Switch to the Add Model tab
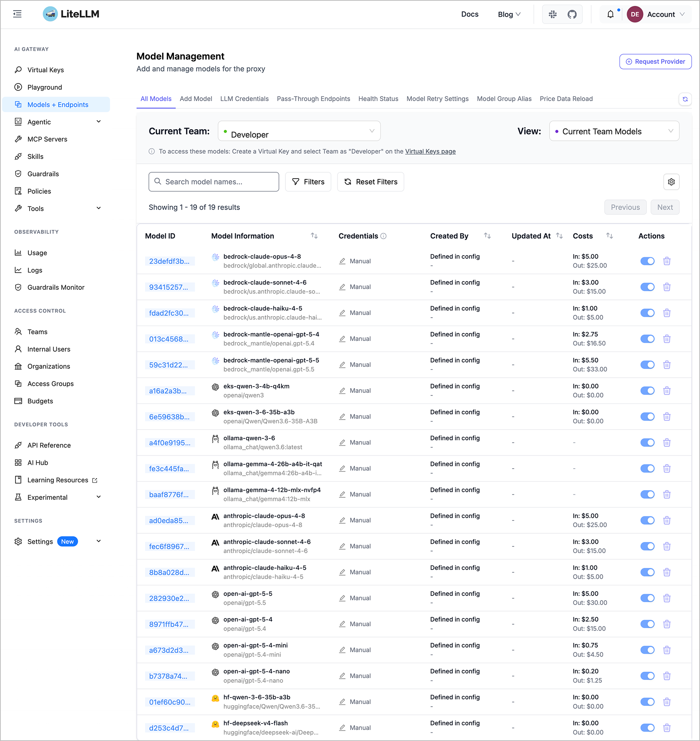The width and height of the screenshot is (700, 741). pyautogui.click(x=196, y=99)
